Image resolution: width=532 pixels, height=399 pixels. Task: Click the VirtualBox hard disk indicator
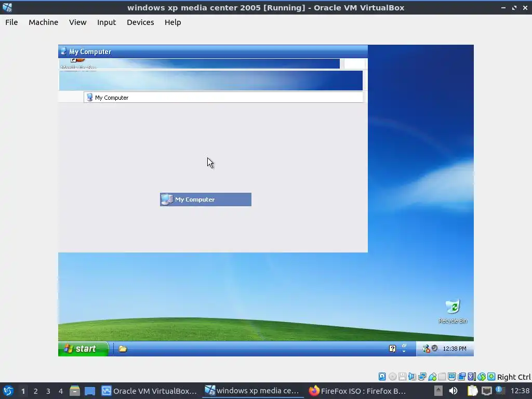[x=382, y=377]
